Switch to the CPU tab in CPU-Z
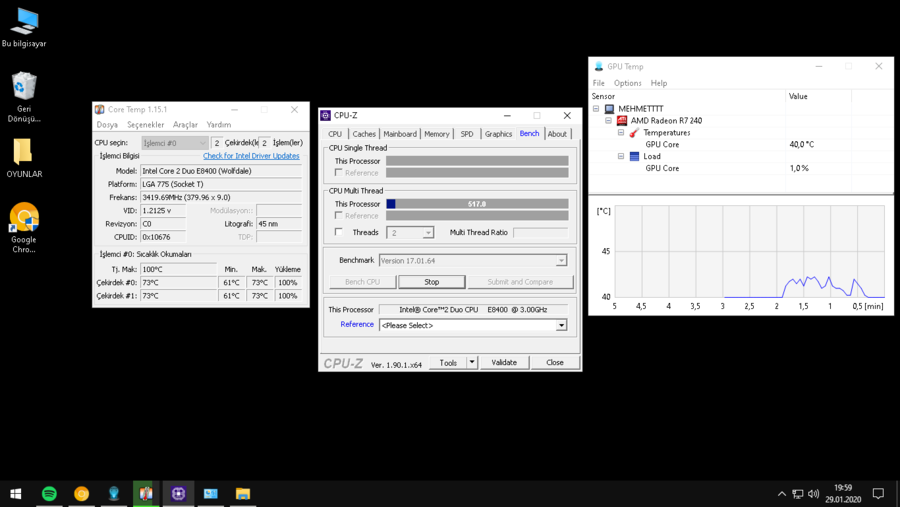This screenshot has height=507, width=900. point(335,134)
